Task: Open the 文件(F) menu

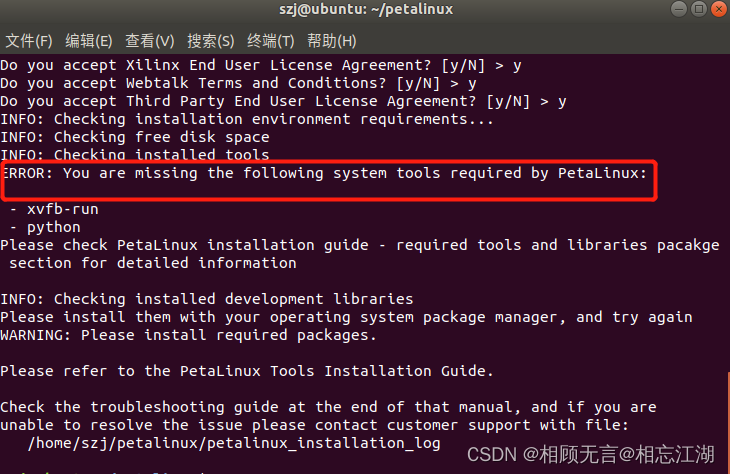Action: [28, 41]
